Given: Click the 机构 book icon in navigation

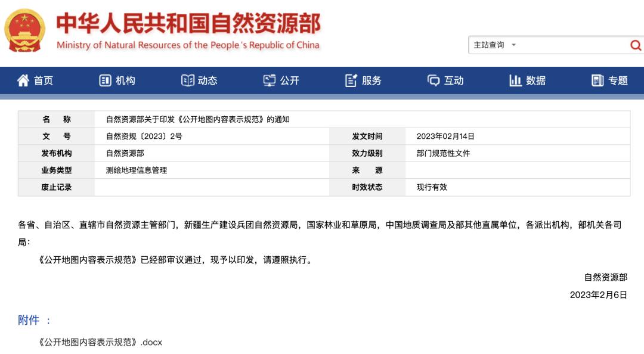Looking at the screenshot, I should click(107, 81).
